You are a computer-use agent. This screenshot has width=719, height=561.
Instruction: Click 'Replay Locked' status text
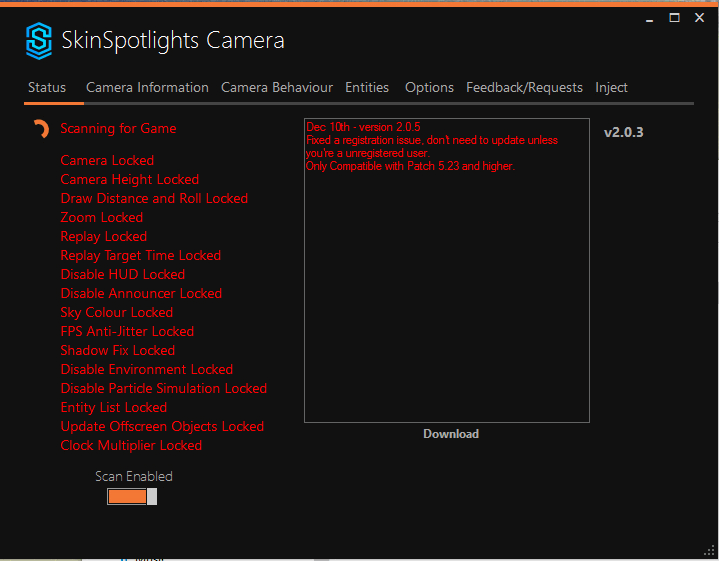(x=104, y=237)
